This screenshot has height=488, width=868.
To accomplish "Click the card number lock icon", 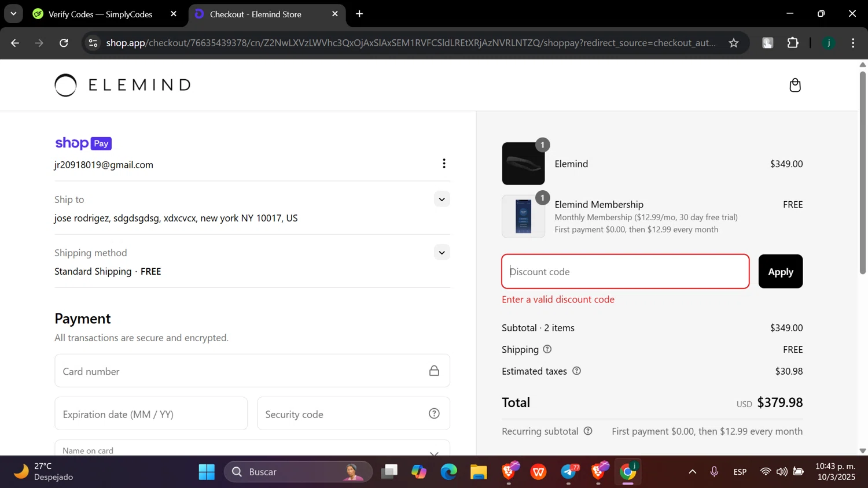I will pyautogui.click(x=434, y=371).
